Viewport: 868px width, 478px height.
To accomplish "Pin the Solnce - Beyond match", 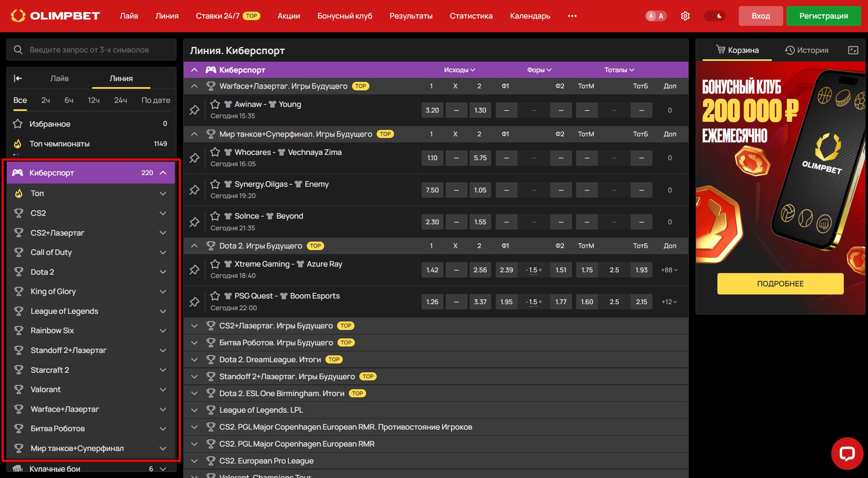I will click(x=195, y=222).
